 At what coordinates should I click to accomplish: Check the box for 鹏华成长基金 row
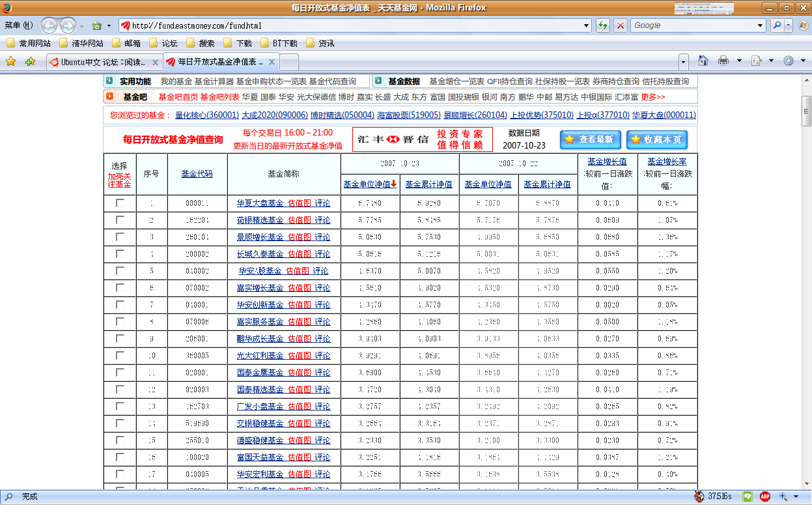(x=120, y=338)
